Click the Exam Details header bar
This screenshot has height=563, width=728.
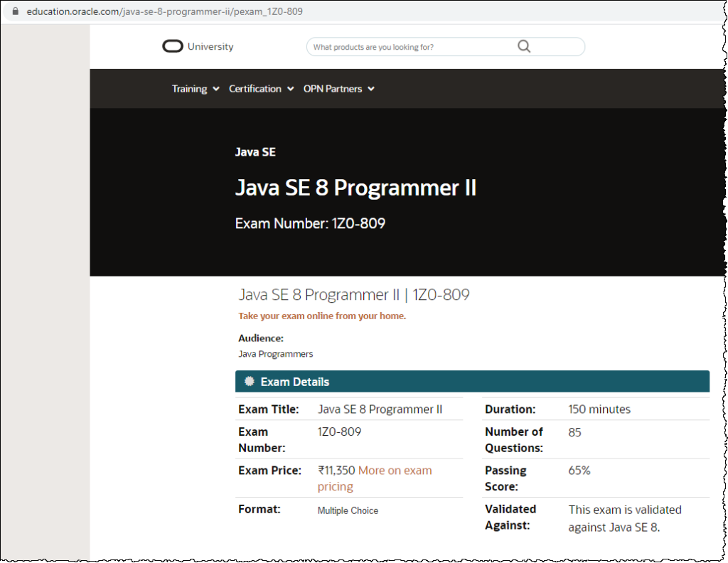[x=472, y=382]
